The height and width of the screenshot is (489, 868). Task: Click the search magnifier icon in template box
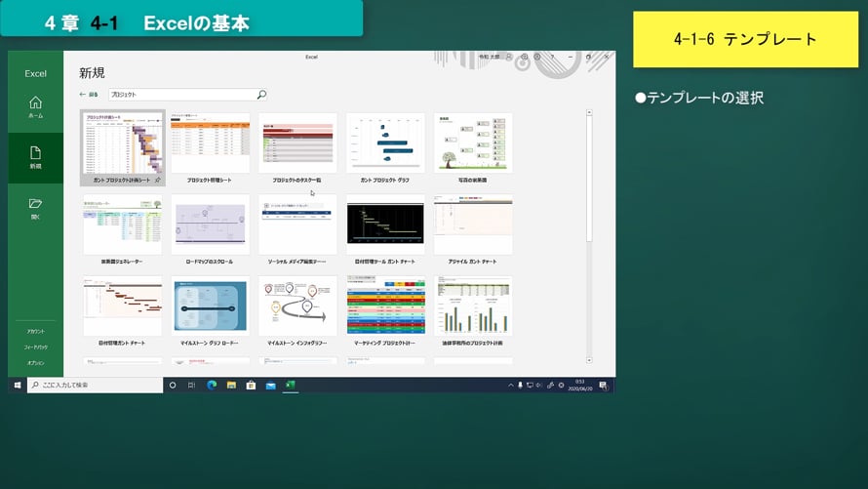[261, 95]
